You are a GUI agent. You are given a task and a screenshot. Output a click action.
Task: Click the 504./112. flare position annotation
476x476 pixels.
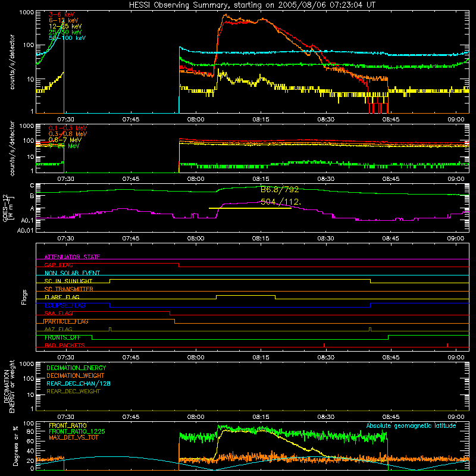(x=280, y=202)
